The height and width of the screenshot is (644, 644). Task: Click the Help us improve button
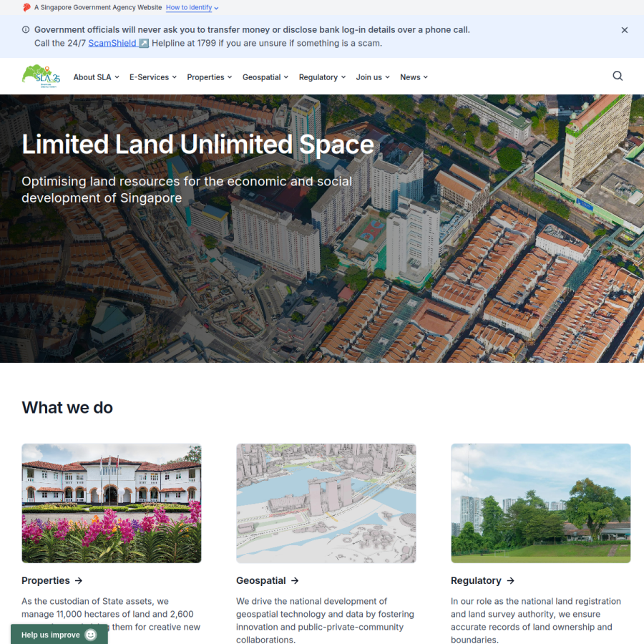59,634
